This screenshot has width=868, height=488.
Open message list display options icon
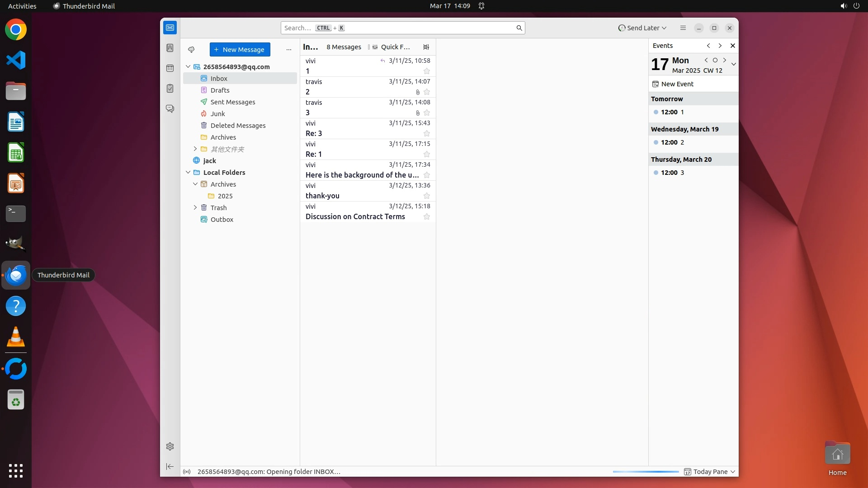coord(426,47)
